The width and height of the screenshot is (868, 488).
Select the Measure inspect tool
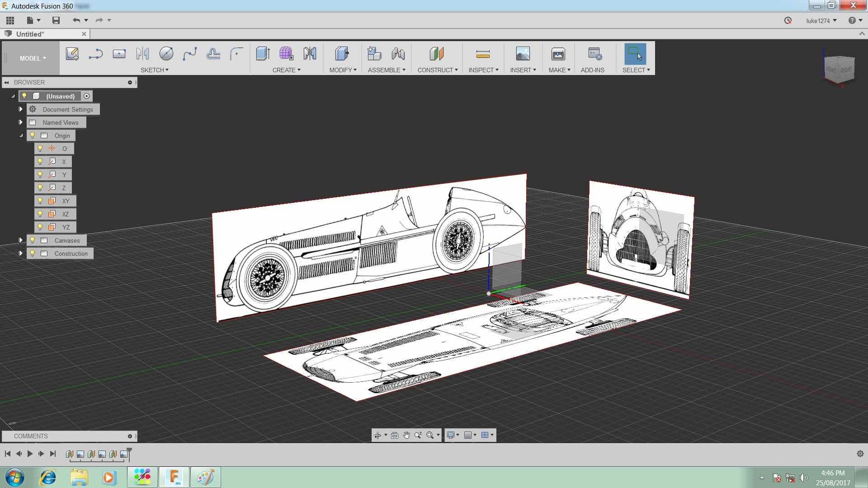(483, 54)
